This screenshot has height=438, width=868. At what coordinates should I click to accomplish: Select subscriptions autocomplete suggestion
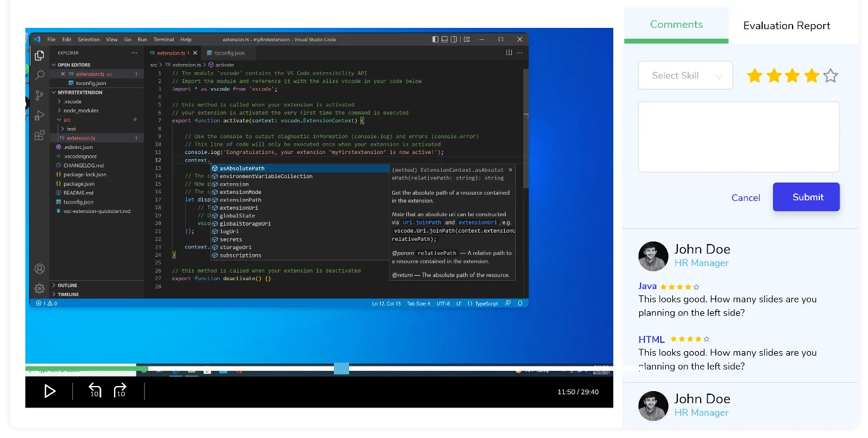pyautogui.click(x=300, y=255)
